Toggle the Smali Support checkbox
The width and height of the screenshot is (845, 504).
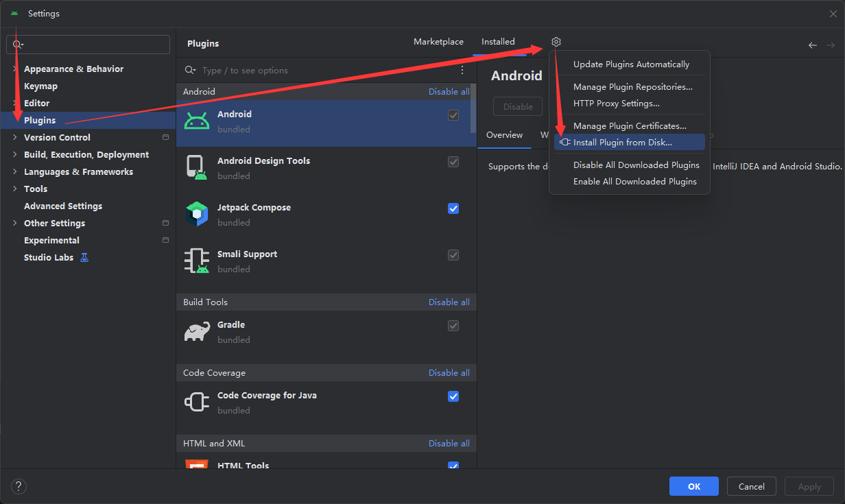453,255
